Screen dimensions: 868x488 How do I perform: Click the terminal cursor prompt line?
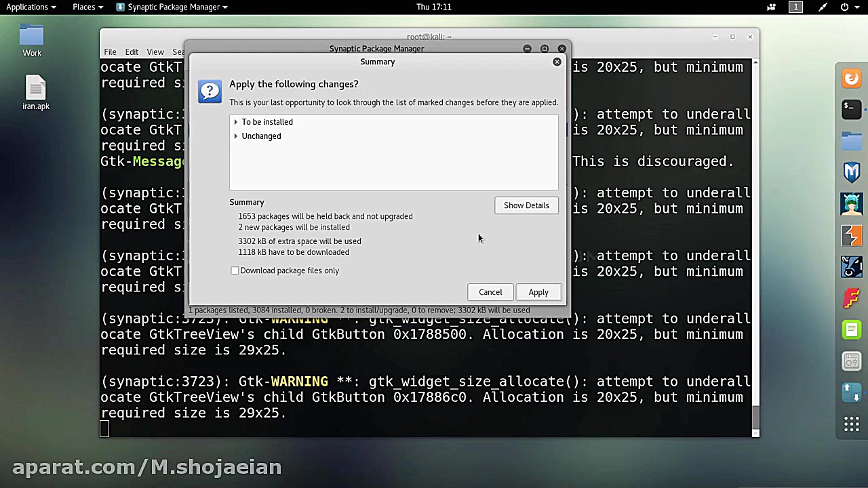[x=104, y=428]
